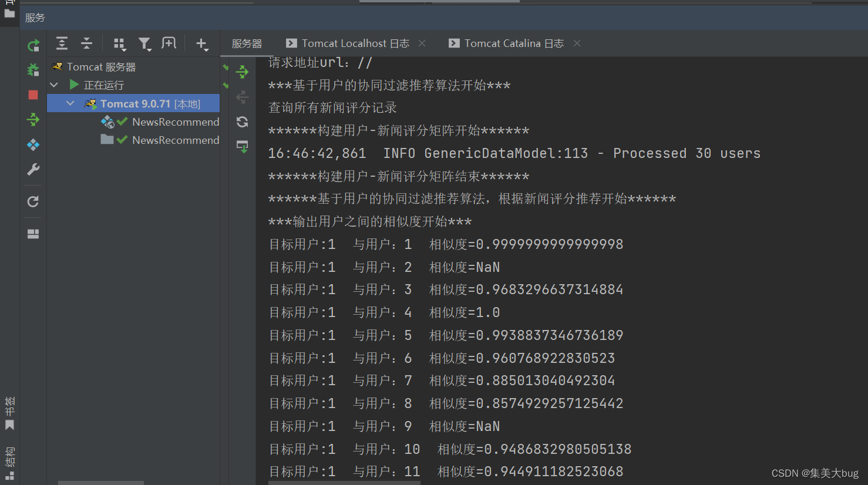This screenshot has height=485, width=868.
Task: Click similarity value 0.9999999999999998
Action: [550, 244]
